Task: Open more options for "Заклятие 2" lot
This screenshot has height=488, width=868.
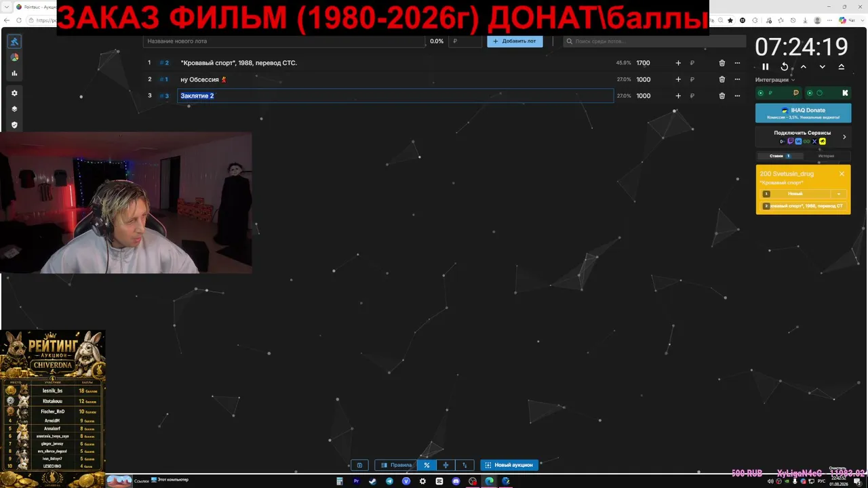Action: point(737,96)
